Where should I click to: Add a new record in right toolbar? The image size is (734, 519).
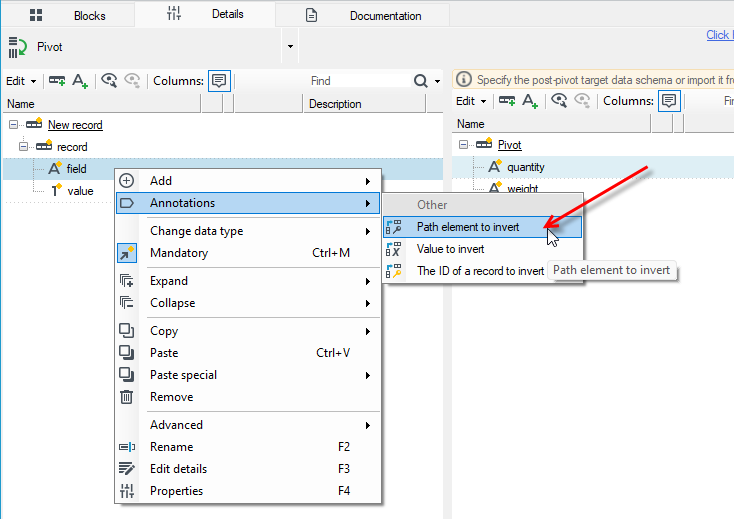[x=507, y=101]
